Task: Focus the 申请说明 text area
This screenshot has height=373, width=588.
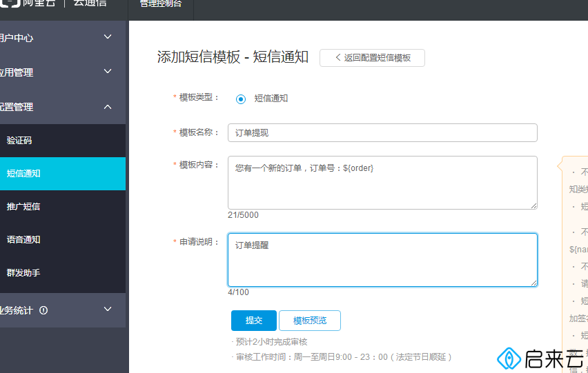Action: coord(382,260)
